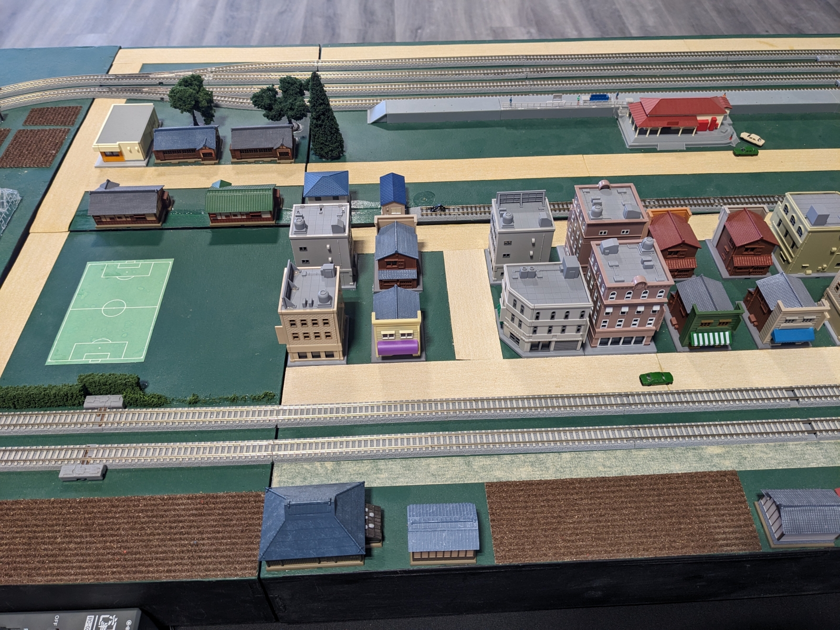The image size is (840, 630).
Task: Click the shop with green striped awning
Action: click(x=705, y=312)
